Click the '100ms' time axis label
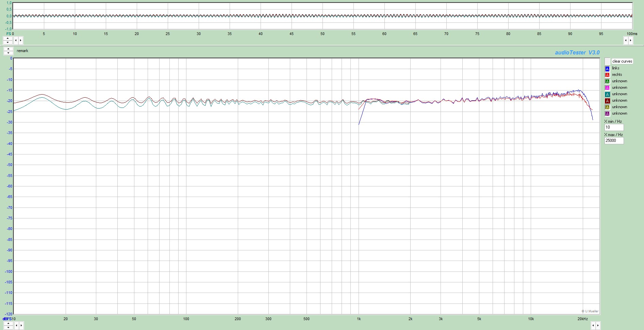Image resolution: width=644 pixels, height=330 pixels. point(632,34)
